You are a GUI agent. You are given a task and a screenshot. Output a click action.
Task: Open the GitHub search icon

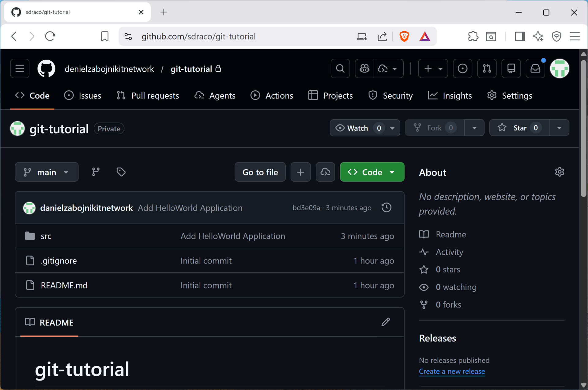pos(340,69)
